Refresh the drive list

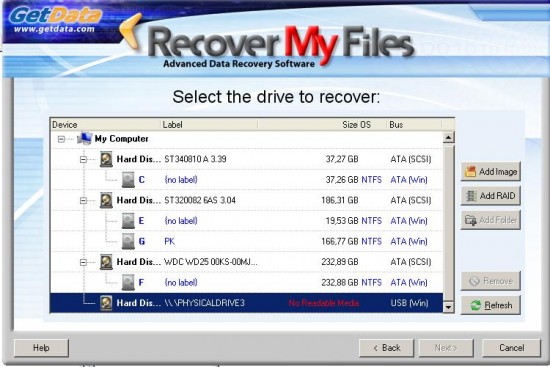click(x=490, y=305)
